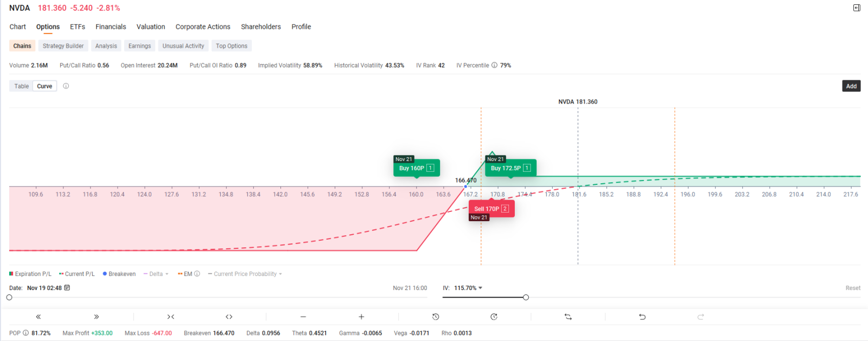Screen dimensions: 868x341
Task: Click the minus decrease quantity icon
Action: pos(303,317)
